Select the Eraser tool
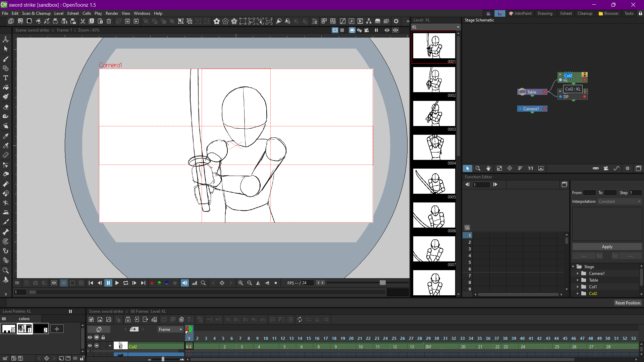Viewport: 644px width, 362px height. coord(6,107)
